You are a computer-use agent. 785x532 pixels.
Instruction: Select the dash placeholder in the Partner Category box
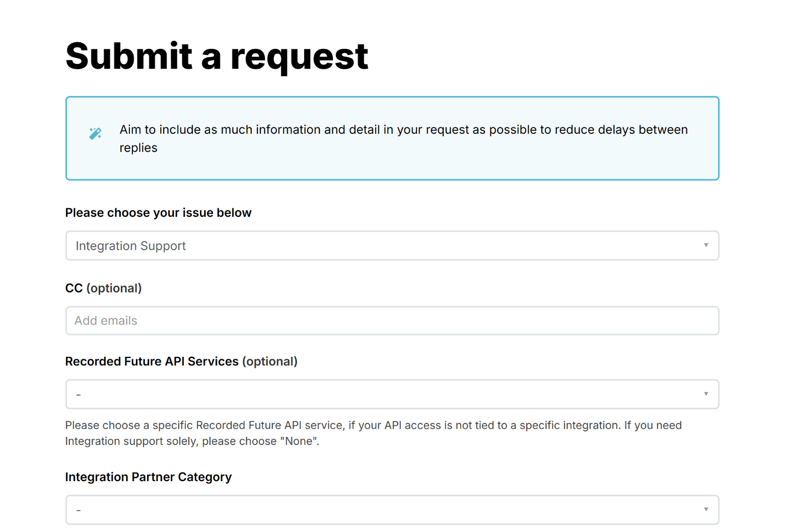click(79, 510)
